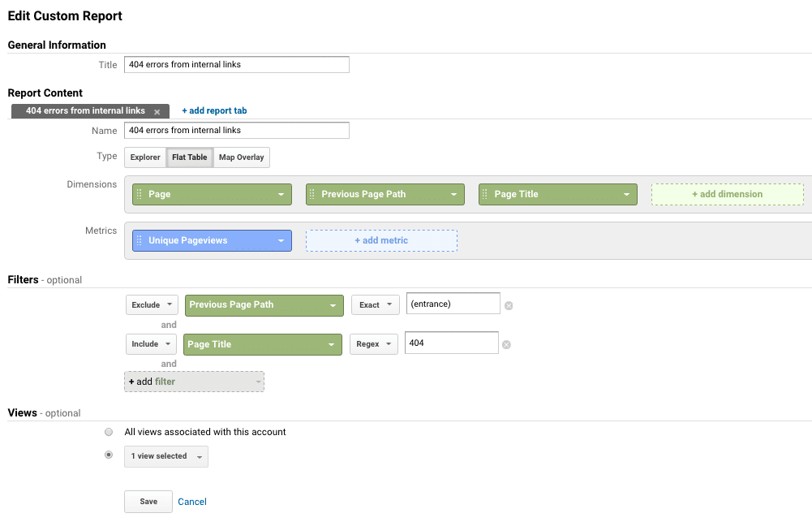The width and height of the screenshot is (812, 522).
Task: Click the add dimension button
Action: 727,194
